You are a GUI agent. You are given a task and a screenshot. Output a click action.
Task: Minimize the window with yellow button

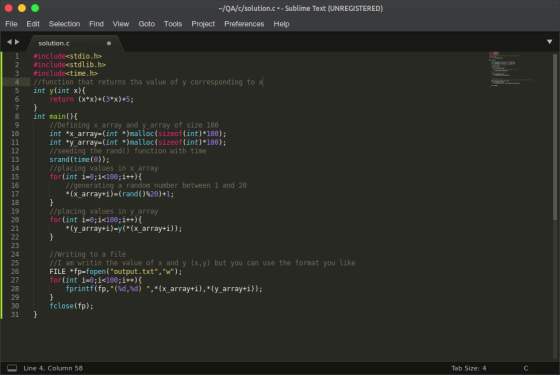point(22,8)
